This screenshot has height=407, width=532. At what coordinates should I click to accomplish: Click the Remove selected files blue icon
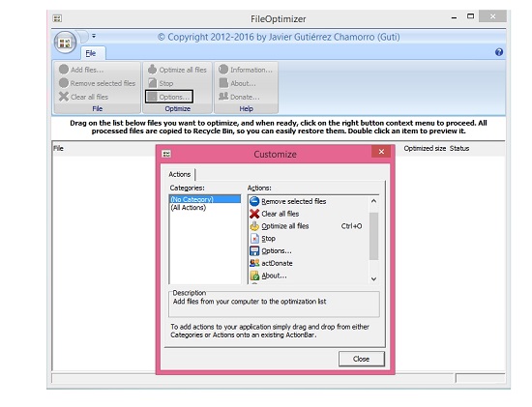[x=254, y=201]
